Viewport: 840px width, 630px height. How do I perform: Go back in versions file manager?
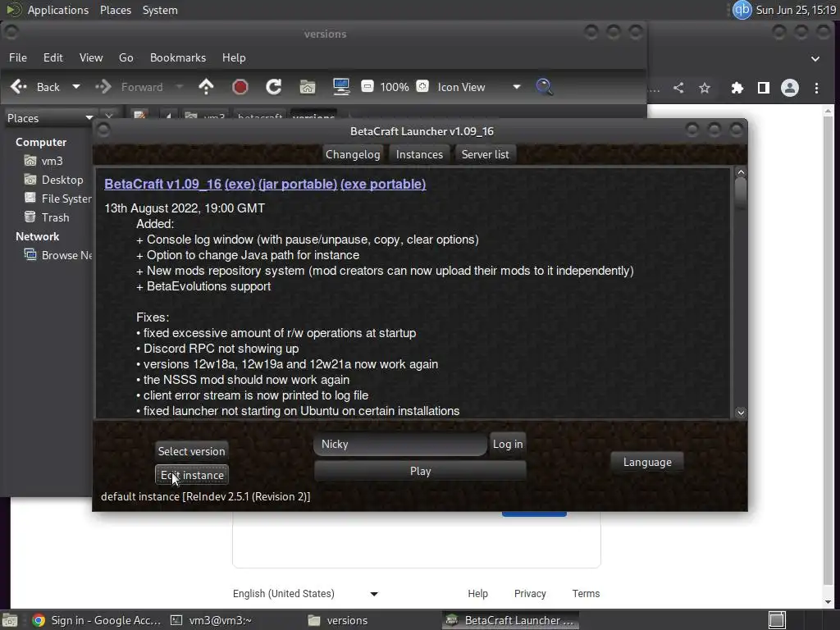click(x=35, y=87)
